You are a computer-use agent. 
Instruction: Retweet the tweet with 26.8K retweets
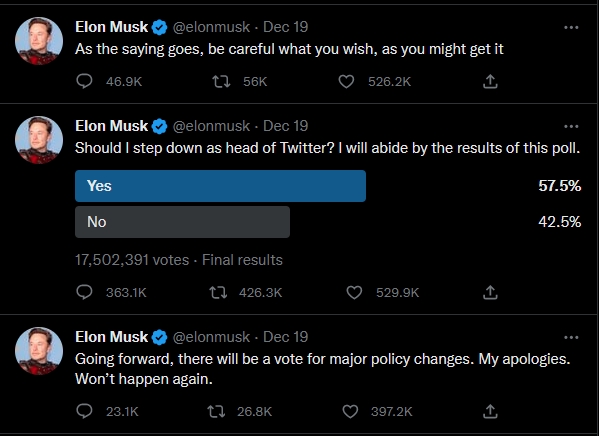(216, 412)
